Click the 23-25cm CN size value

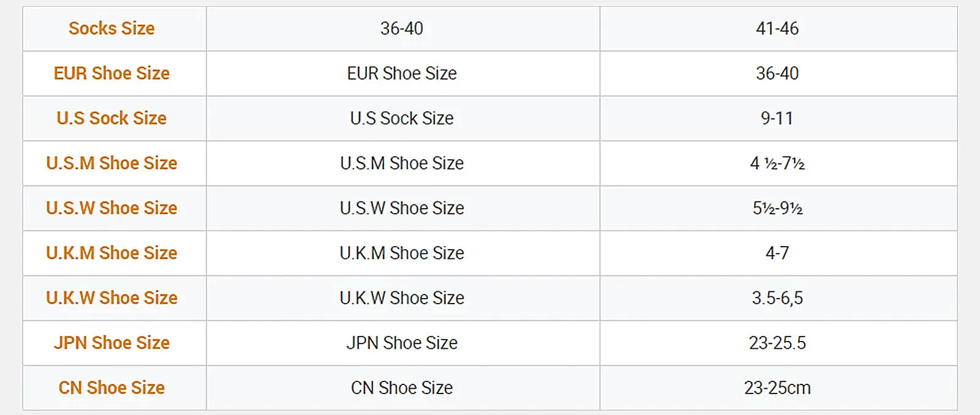[777, 387]
